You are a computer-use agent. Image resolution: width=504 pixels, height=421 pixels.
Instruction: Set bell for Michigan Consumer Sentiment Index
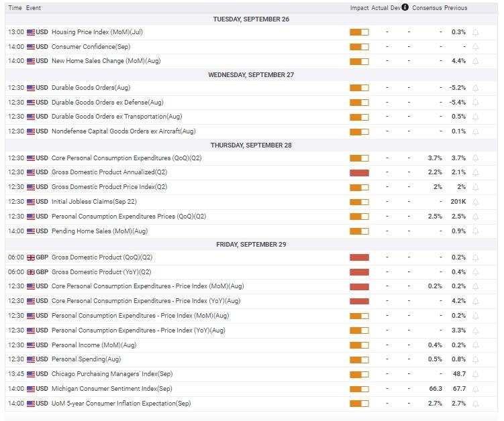[x=475, y=389]
